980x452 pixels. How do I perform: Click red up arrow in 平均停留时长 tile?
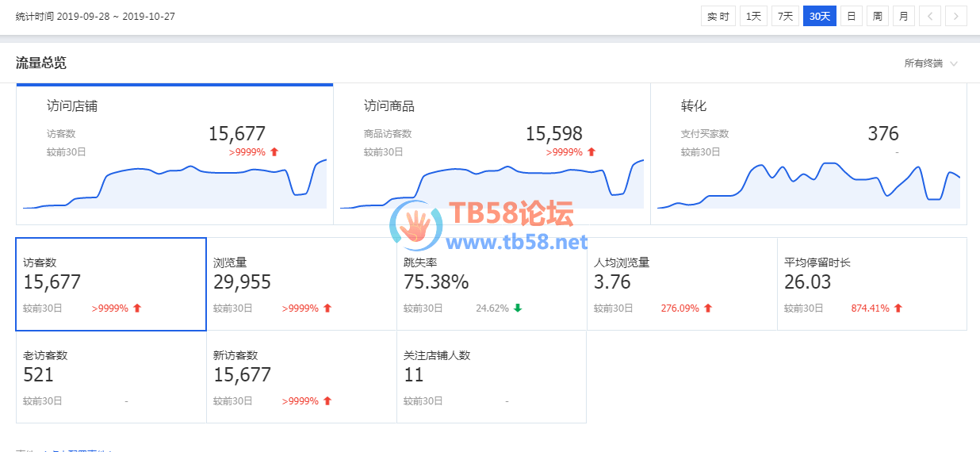point(898,308)
